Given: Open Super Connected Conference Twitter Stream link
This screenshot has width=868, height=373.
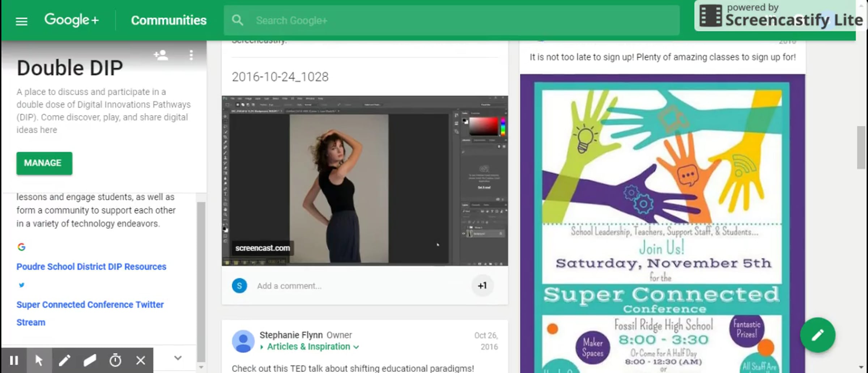Looking at the screenshot, I should click(x=90, y=313).
